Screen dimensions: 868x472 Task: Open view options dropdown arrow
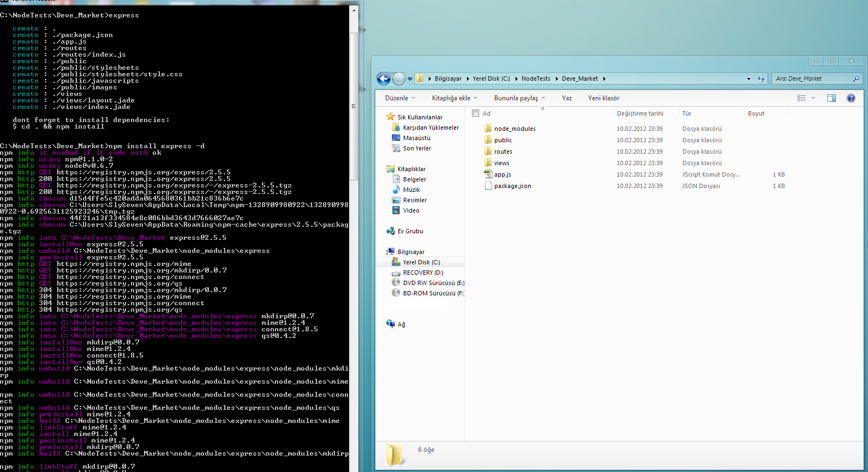(813, 98)
